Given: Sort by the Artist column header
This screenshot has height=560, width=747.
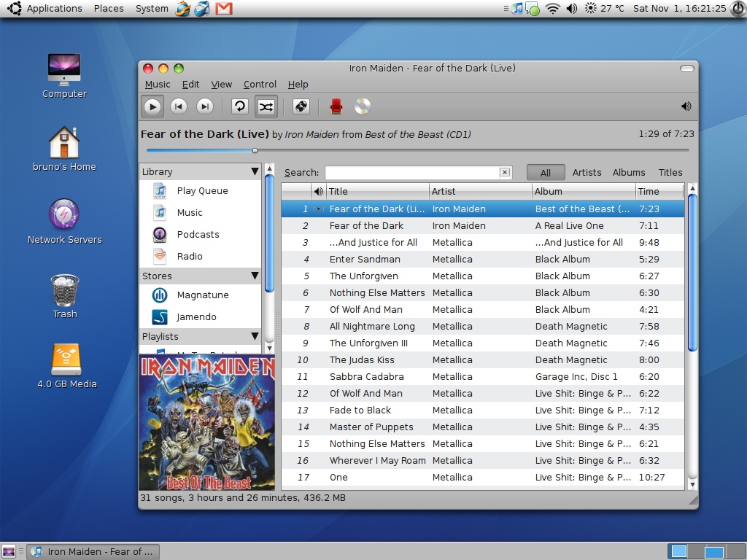Looking at the screenshot, I should (481, 192).
